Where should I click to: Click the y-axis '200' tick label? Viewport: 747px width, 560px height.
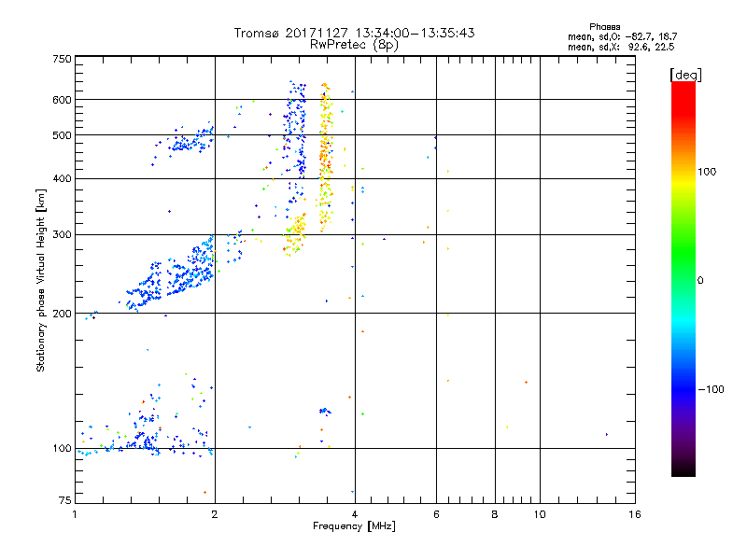(x=62, y=314)
